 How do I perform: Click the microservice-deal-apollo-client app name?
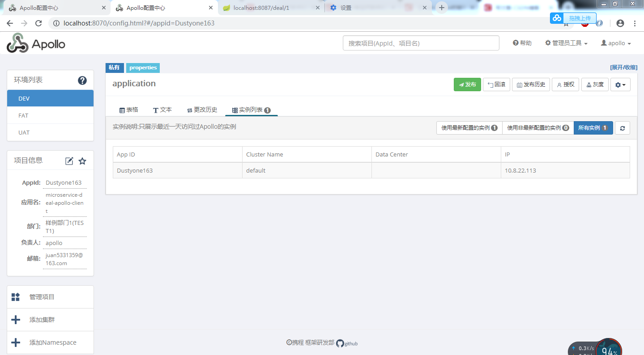coord(64,203)
